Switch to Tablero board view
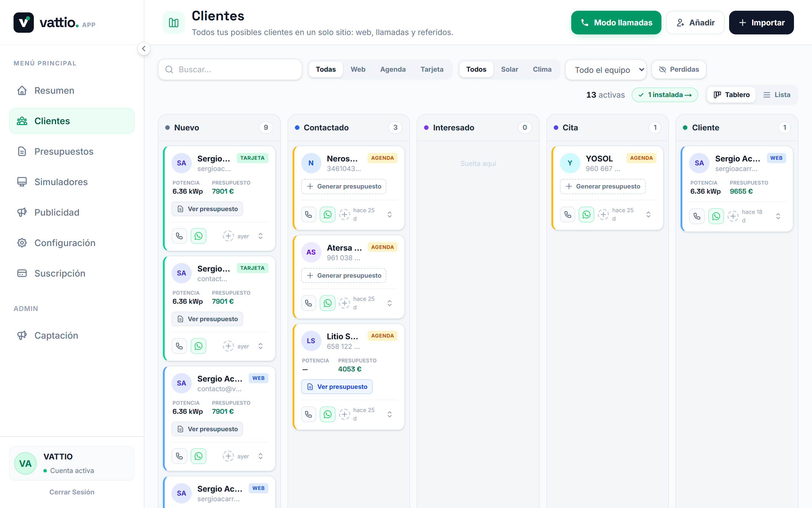The image size is (812, 508). pyautogui.click(x=731, y=95)
